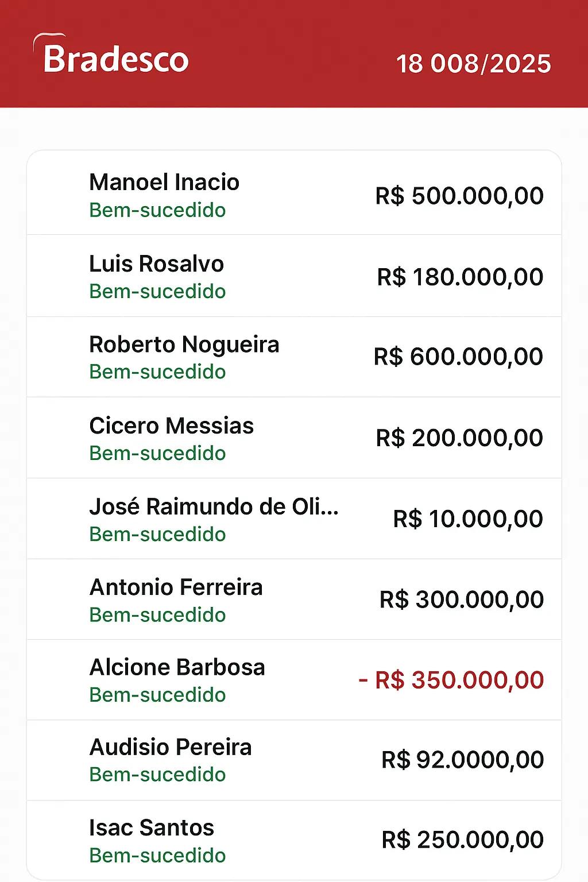Click the R$ 300.000,00 amount
The width and height of the screenshot is (588, 882).
pyautogui.click(x=462, y=599)
